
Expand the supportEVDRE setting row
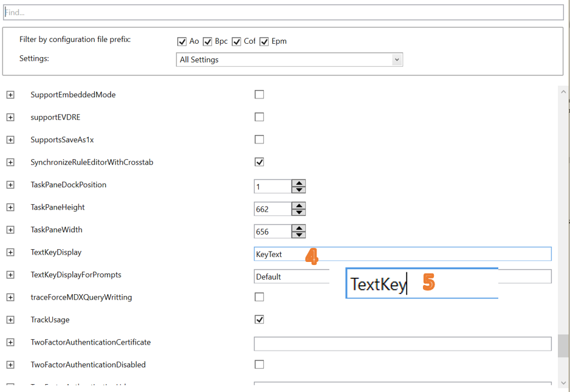pos(10,117)
